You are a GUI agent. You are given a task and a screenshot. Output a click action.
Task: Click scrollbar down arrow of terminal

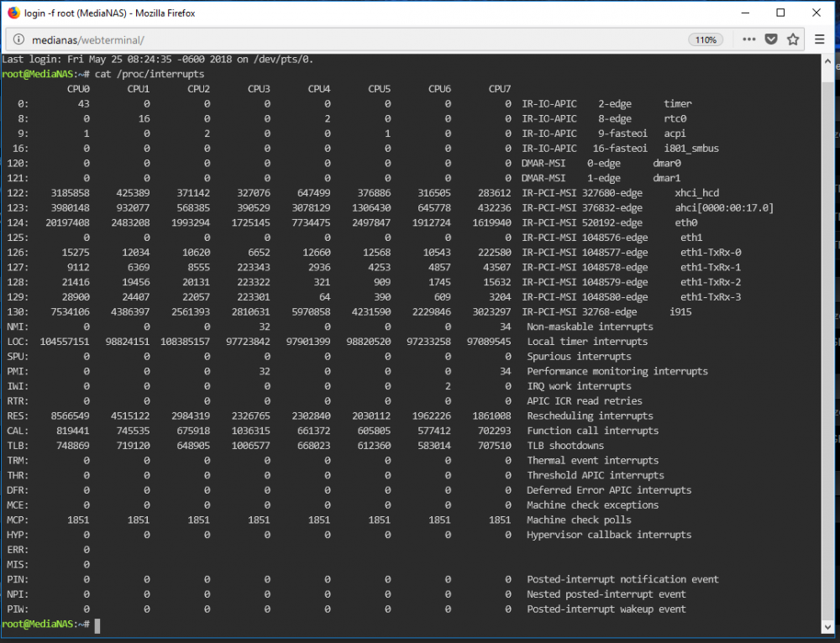point(827,626)
